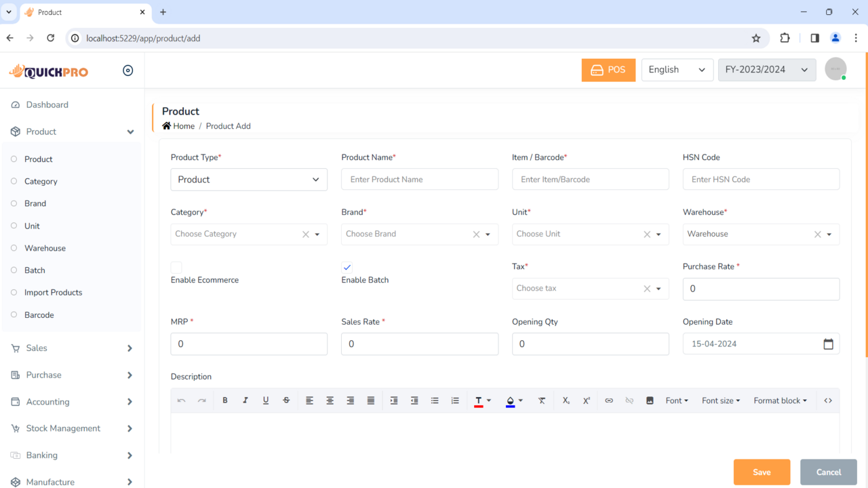Select Import Products in the sidebar

point(53,292)
